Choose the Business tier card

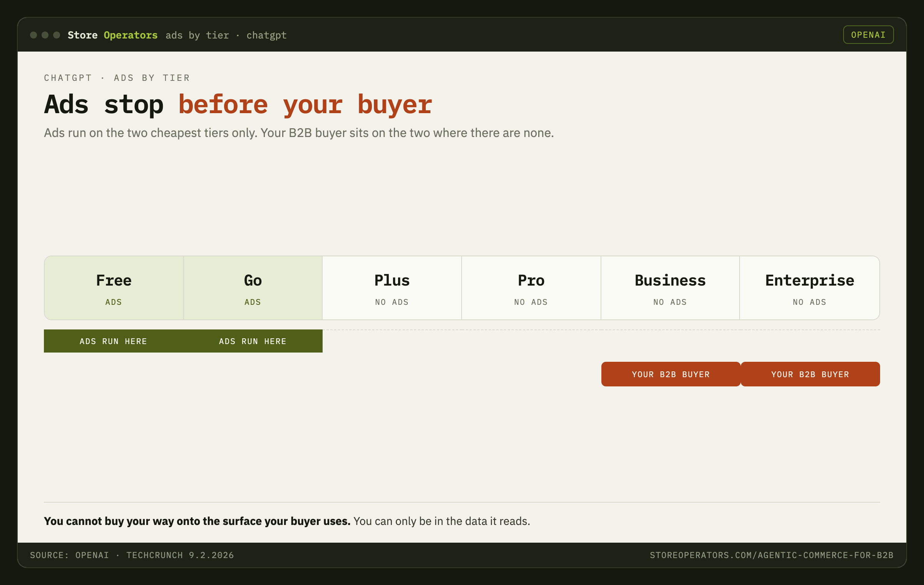pyautogui.click(x=670, y=288)
